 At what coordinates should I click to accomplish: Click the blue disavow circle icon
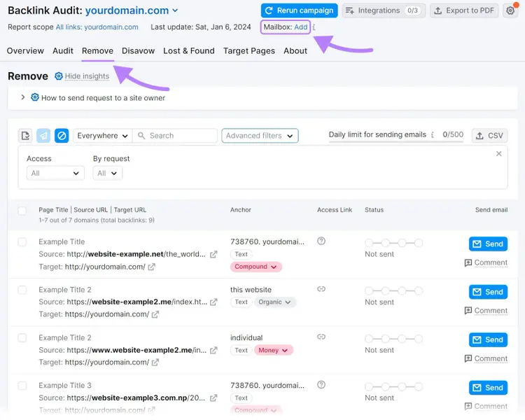click(x=62, y=136)
